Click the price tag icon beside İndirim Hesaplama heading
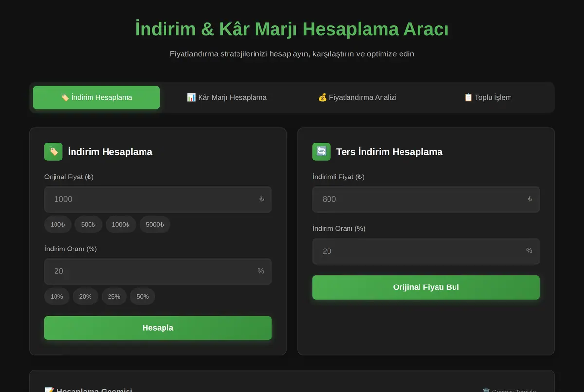The width and height of the screenshot is (584, 392). (x=54, y=152)
